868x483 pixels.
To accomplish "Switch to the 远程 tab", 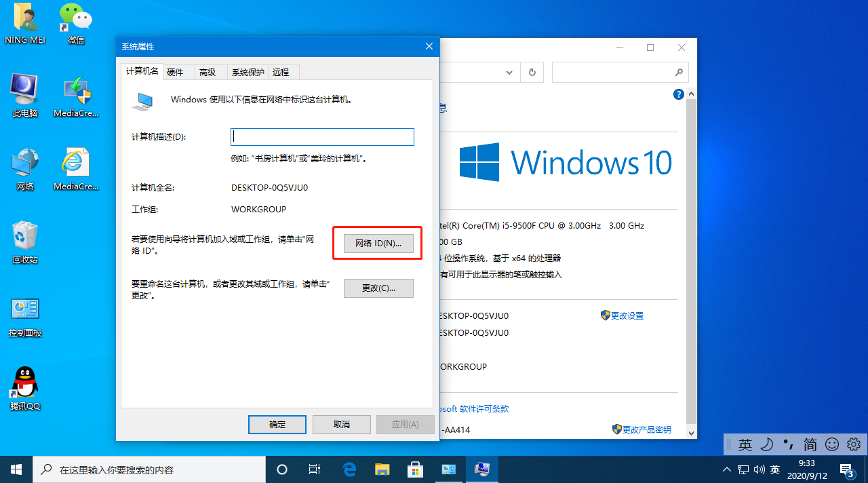I will (282, 72).
